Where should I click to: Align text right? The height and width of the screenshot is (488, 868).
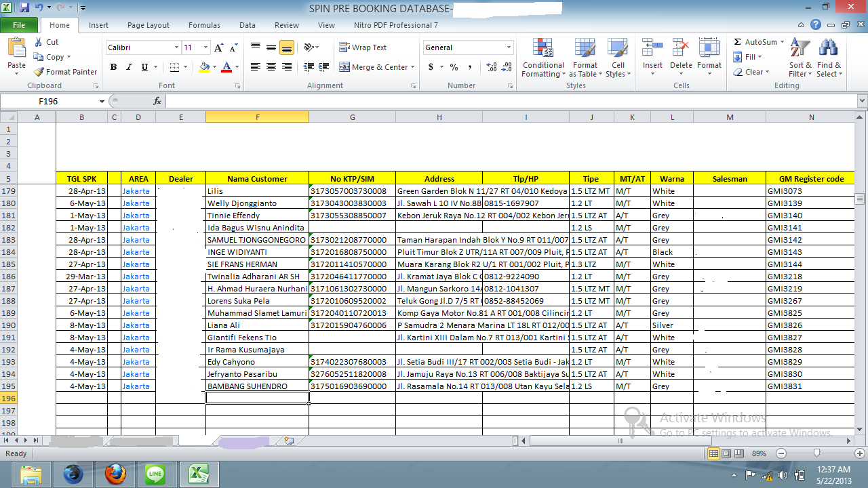[x=286, y=67]
